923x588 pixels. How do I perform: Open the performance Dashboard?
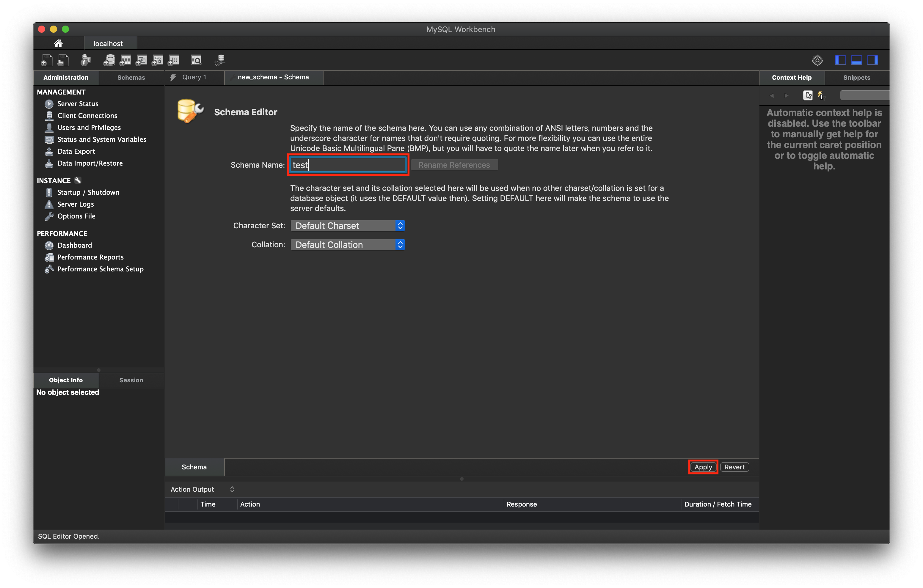74,245
